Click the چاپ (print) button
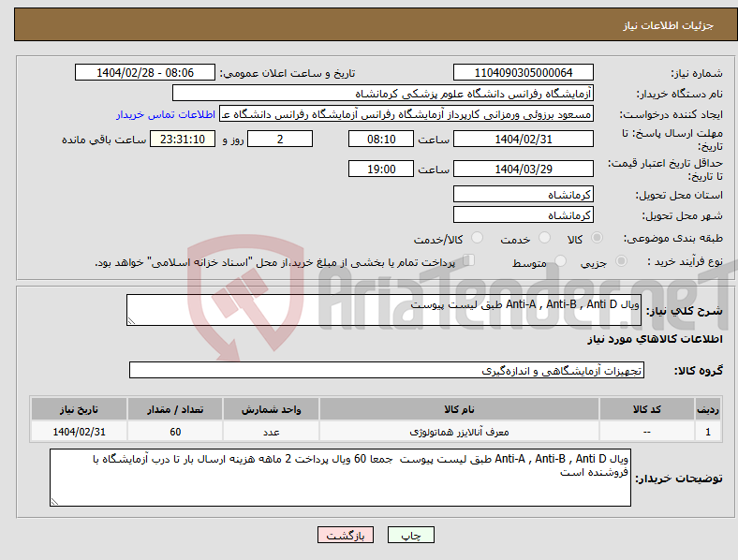Image resolution: width=738 pixels, height=560 pixels. 410,535
